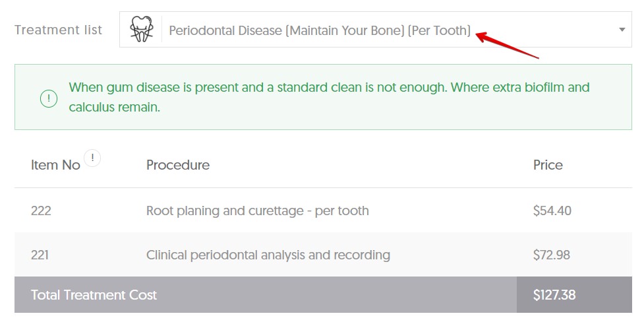
Task: Click the red arrow annotation
Action: click(x=507, y=45)
